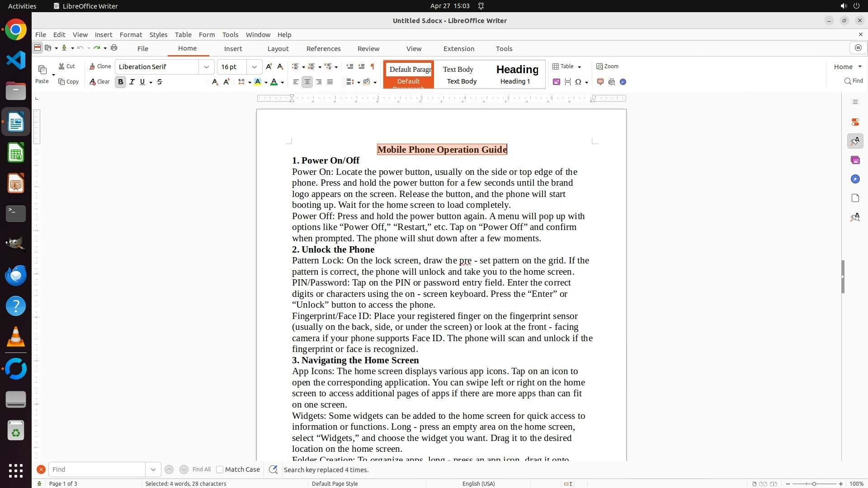Expand the font name dropdown

(206, 67)
